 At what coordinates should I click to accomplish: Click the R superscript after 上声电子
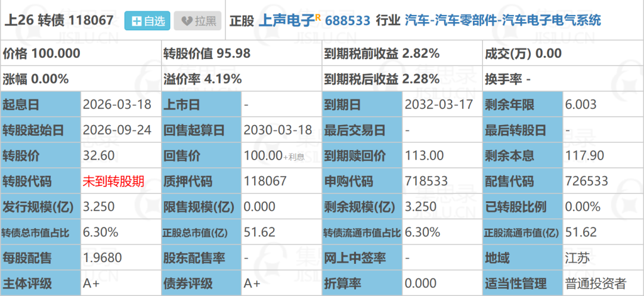point(317,17)
